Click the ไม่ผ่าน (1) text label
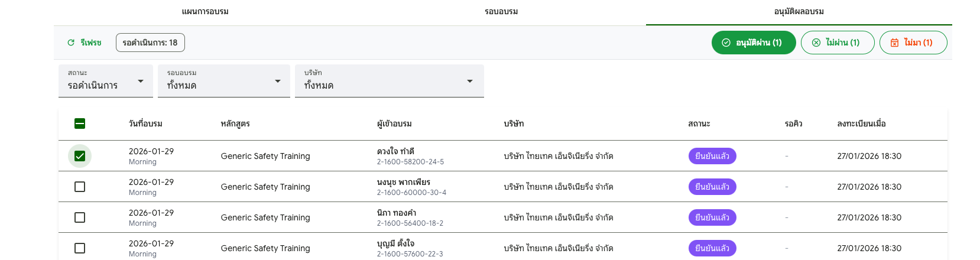Image resolution: width=980 pixels, height=260 pixels. point(843,43)
